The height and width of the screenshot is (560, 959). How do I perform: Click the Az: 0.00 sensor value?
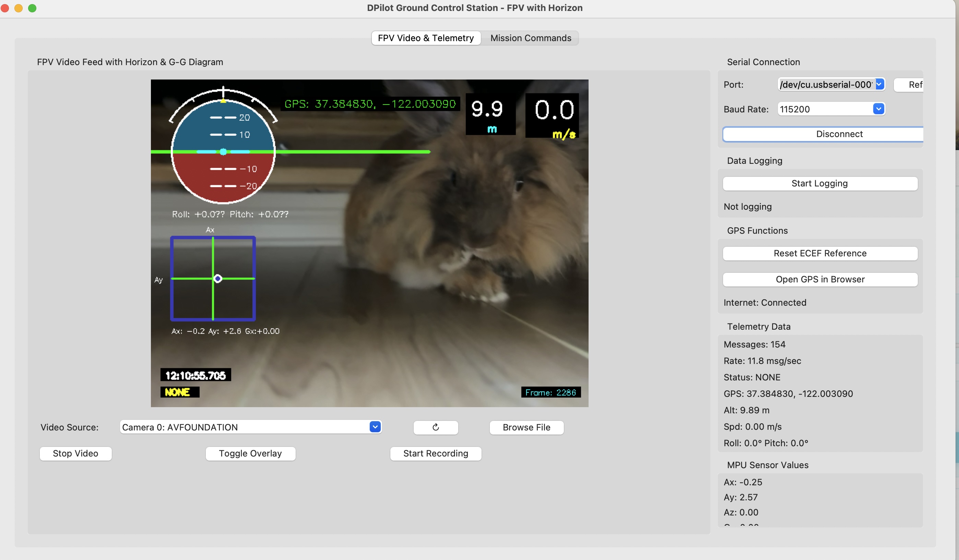741,512
